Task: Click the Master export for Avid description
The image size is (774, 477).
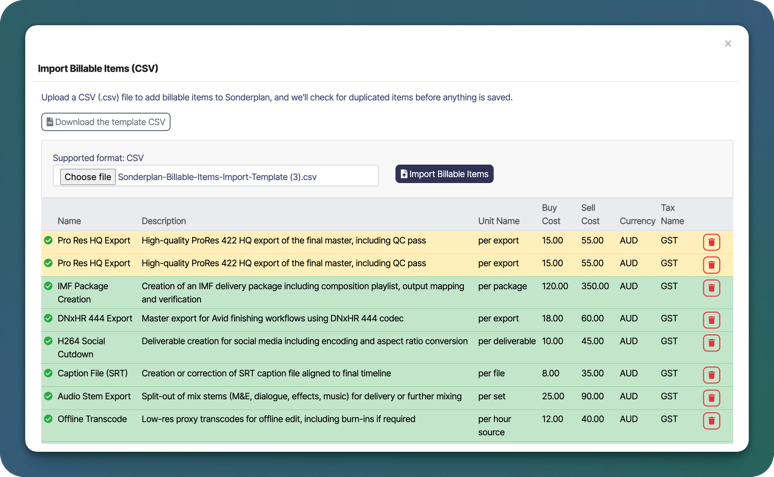Action: point(272,318)
